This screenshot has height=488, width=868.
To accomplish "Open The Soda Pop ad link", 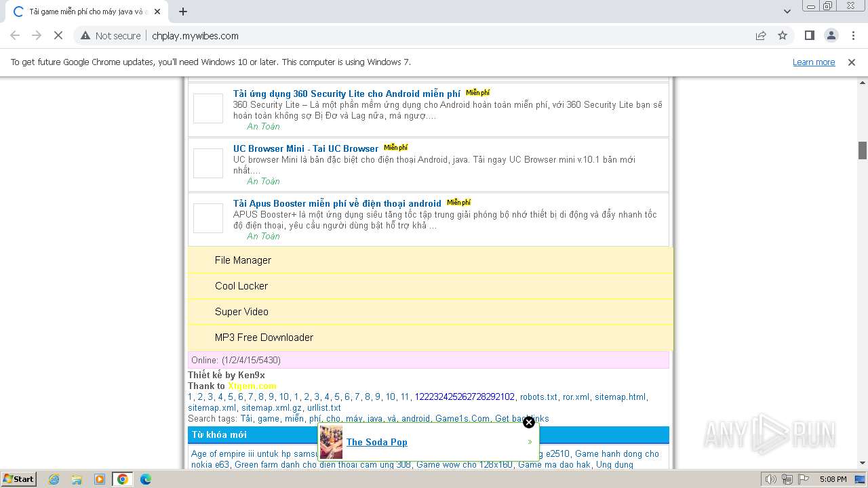I will point(377,442).
